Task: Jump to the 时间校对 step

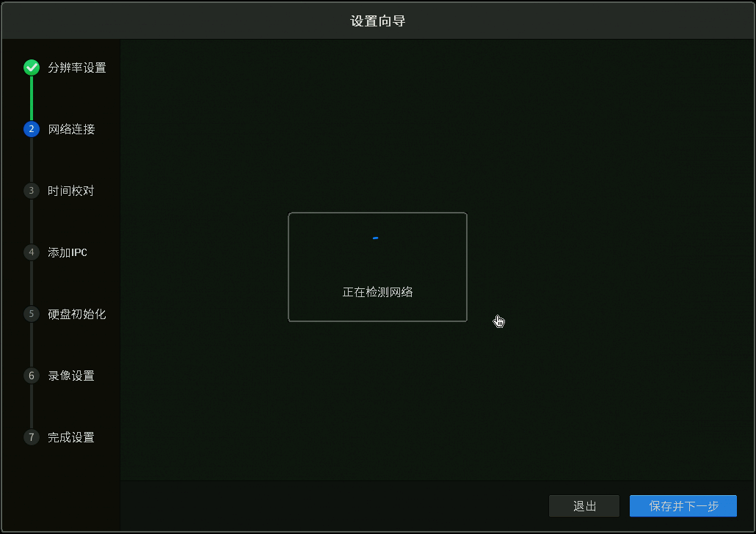Action: click(71, 191)
